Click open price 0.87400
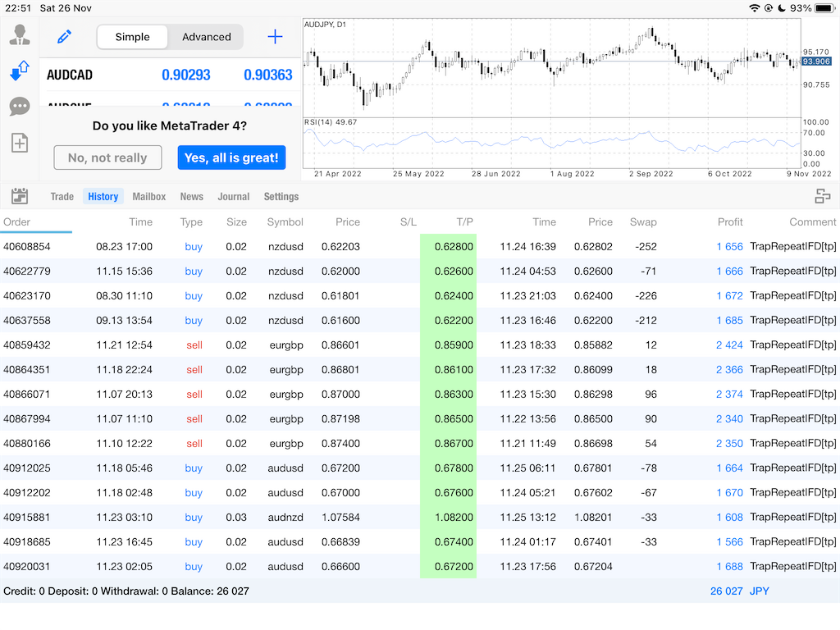The height and width of the screenshot is (630, 840). (x=340, y=444)
